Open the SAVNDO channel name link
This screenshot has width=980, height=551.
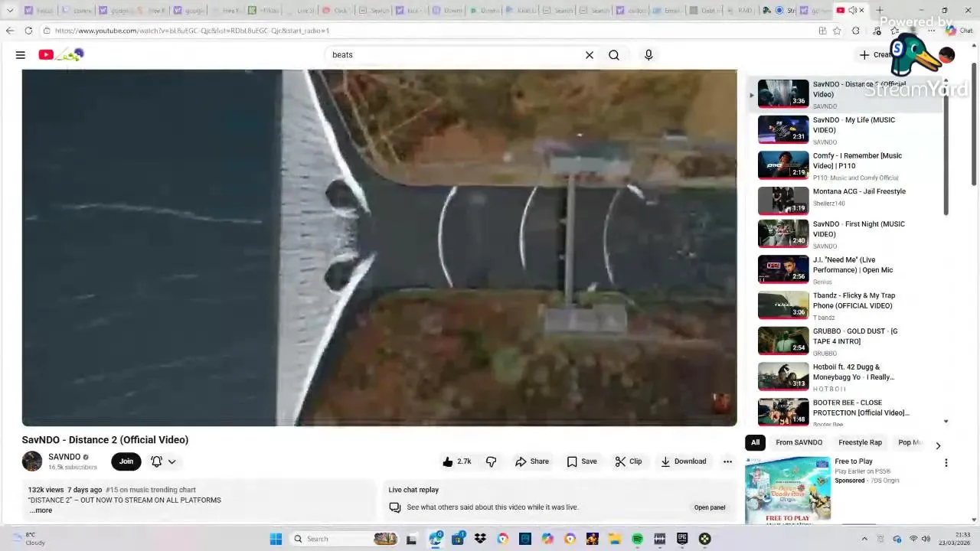(x=64, y=457)
